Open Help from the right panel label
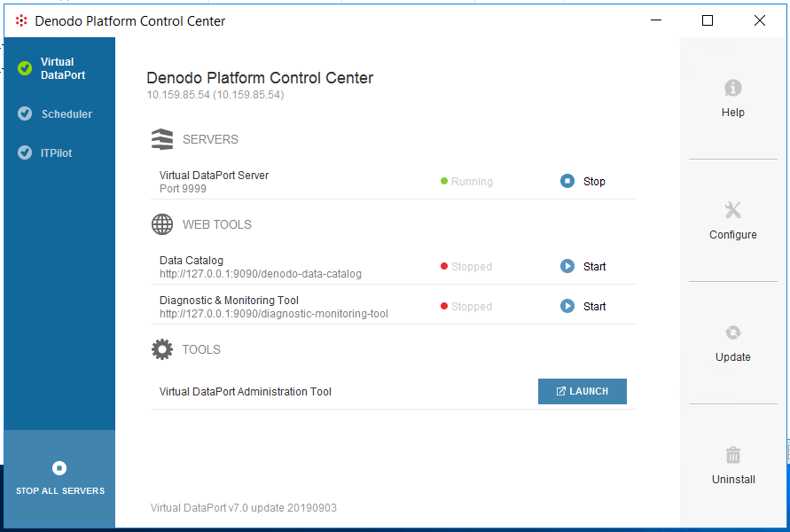The height and width of the screenshot is (532, 790). 733,113
